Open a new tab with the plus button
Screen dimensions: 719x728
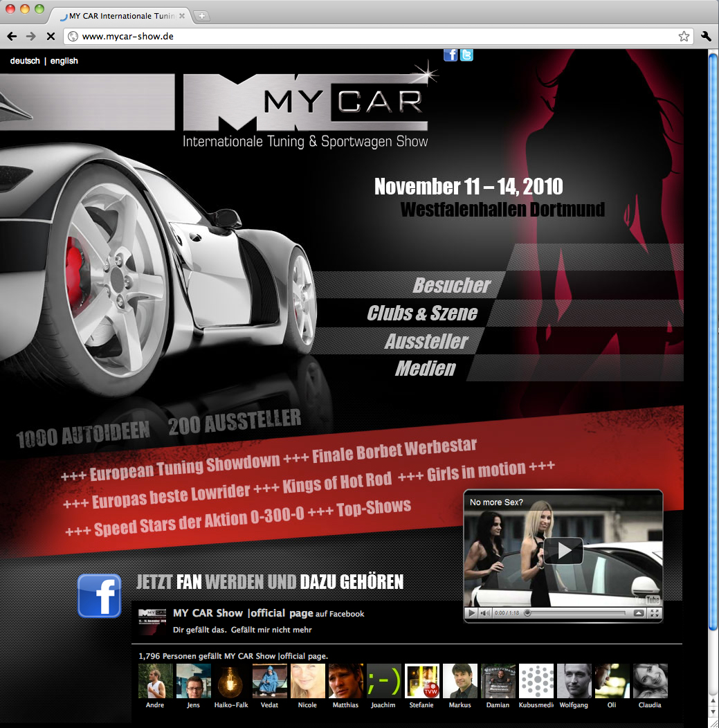[x=202, y=16]
